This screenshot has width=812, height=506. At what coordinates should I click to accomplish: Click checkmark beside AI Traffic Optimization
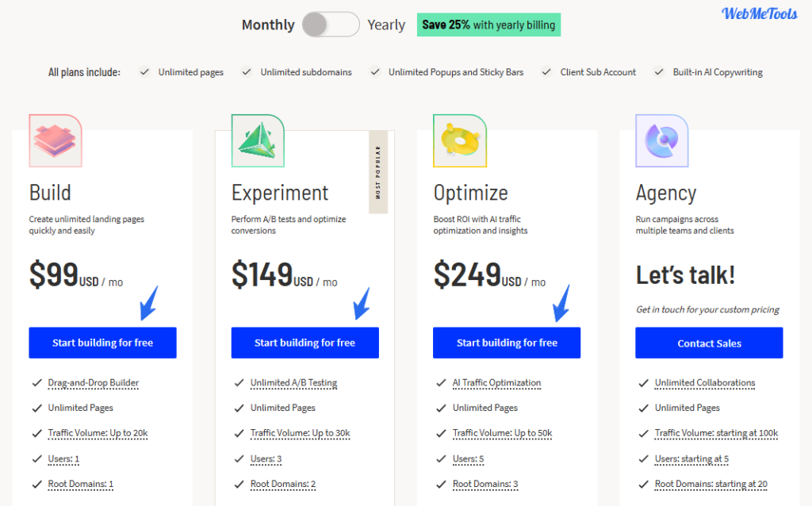(x=441, y=383)
